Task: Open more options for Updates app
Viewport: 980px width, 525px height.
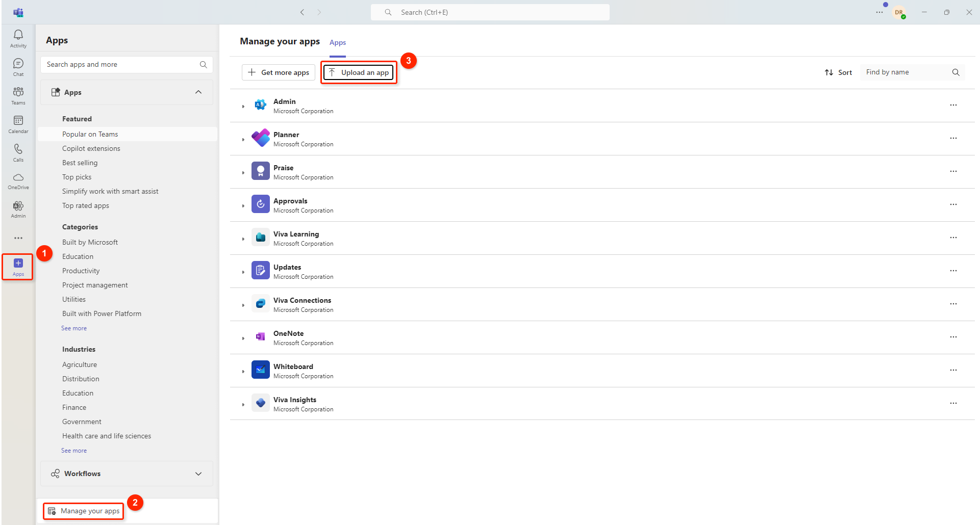Action: [953, 271]
